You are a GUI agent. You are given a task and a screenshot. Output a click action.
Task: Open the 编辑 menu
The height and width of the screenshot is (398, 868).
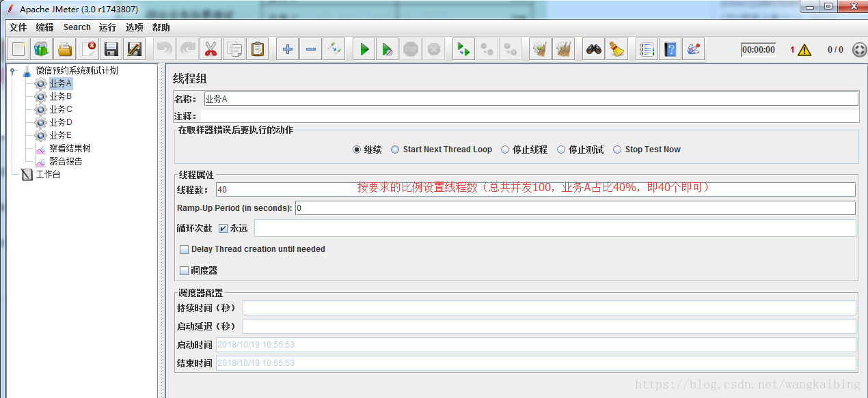coord(44,27)
